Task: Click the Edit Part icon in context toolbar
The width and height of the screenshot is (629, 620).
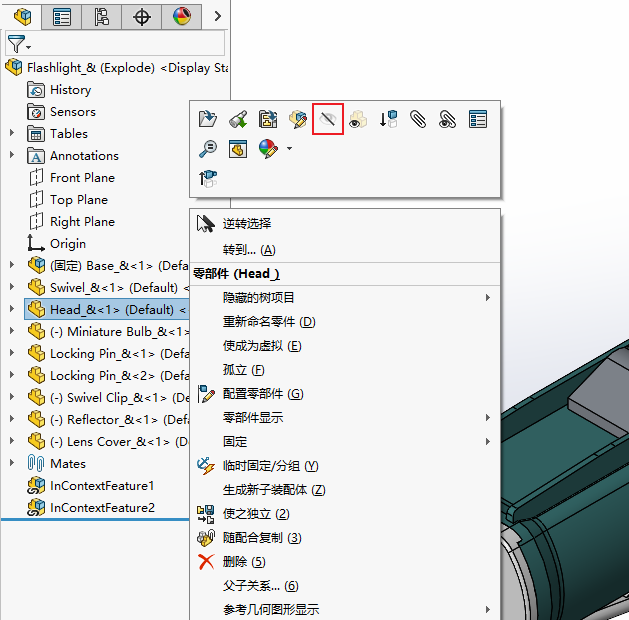Action: [298, 120]
